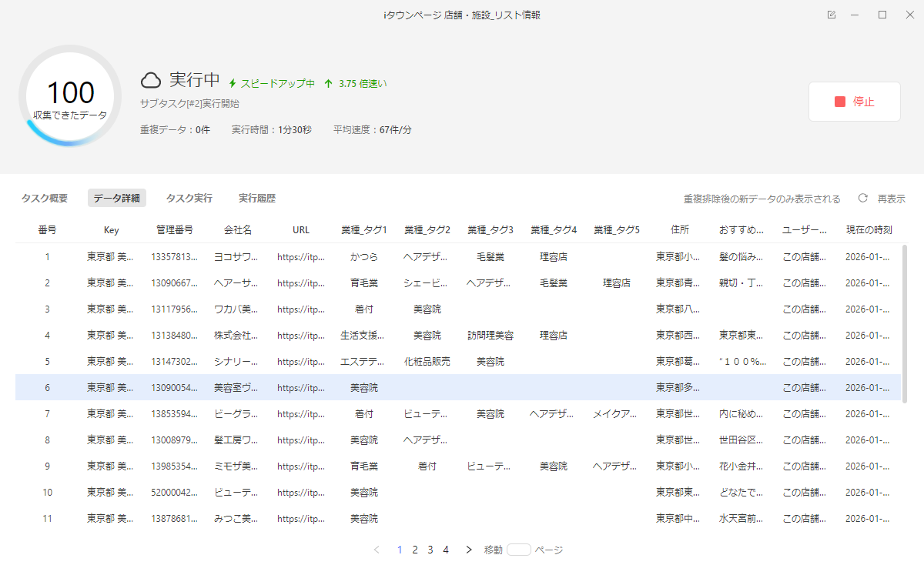
Task: Click the edit icon in title bar
Action: click(x=832, y=15)
